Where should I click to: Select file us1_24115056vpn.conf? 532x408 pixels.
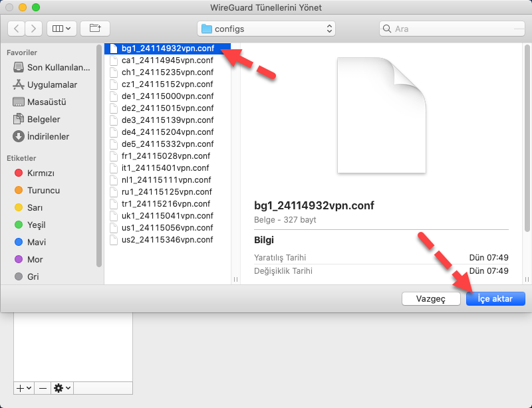point(168,227)
